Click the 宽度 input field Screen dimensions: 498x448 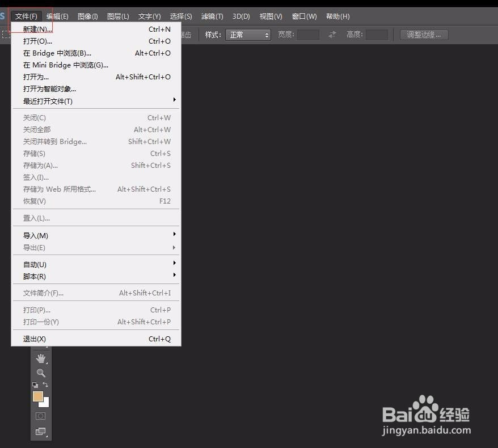click(308, 35)
